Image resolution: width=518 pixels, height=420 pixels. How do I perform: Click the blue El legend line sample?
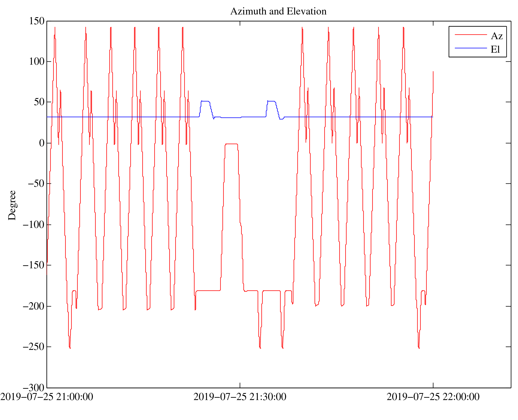click(471, 48)
